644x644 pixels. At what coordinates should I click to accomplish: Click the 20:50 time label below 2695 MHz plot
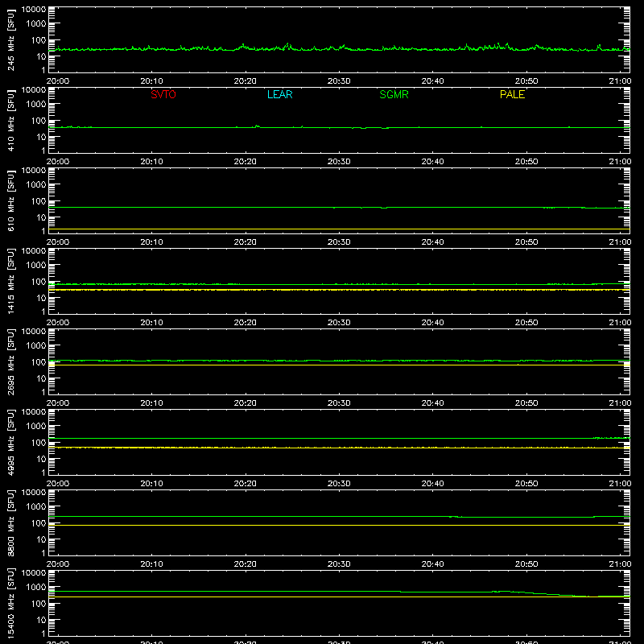point(526,403)
